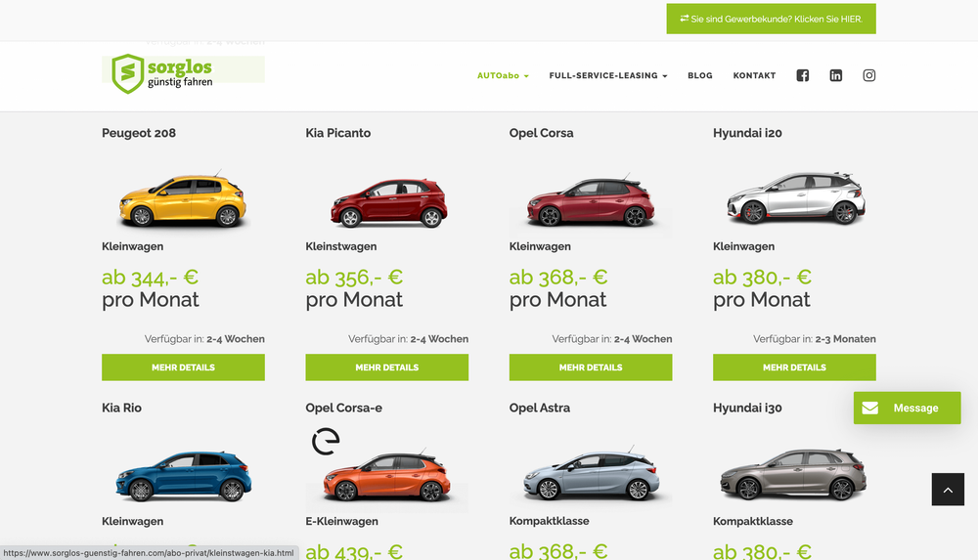
Task: Click the Opel Corsa 'ab 368,- €' price
Action: click(558, 277)
